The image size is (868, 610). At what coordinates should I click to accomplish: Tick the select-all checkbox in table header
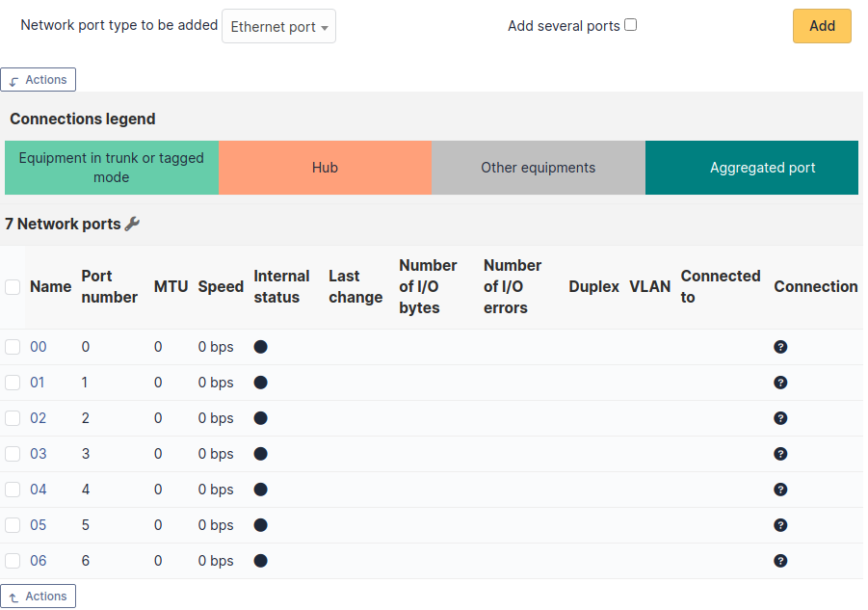pyautogui.click(x=13, y=287)
